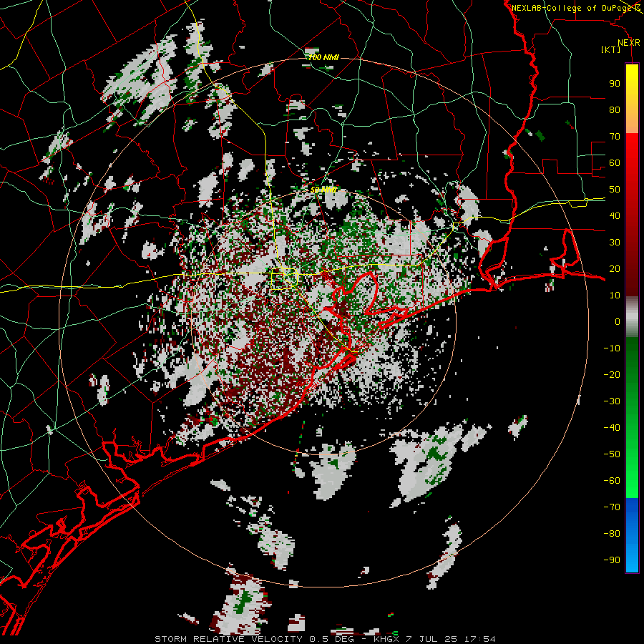Click the dark blue segment of the color bar

click(x=632, y=509)
